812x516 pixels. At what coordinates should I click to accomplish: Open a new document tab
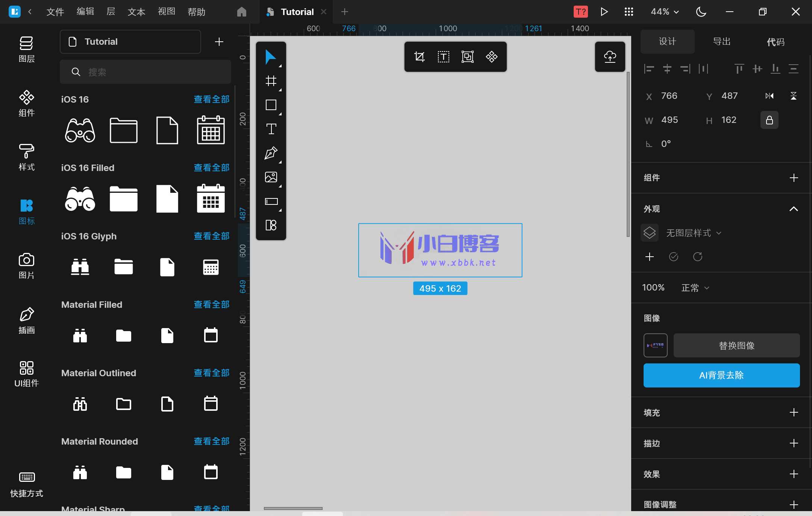pyautogui.click(x=344, y=12)
